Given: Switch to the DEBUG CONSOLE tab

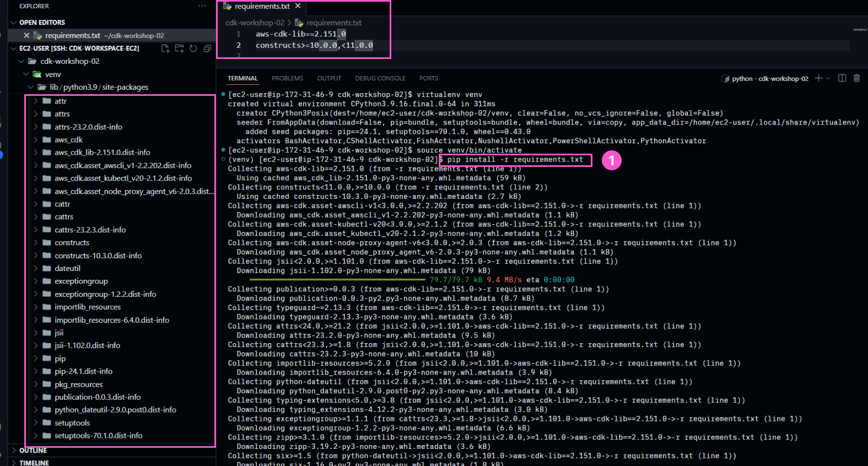Looking at the screenshot, I should click(380, 78).
